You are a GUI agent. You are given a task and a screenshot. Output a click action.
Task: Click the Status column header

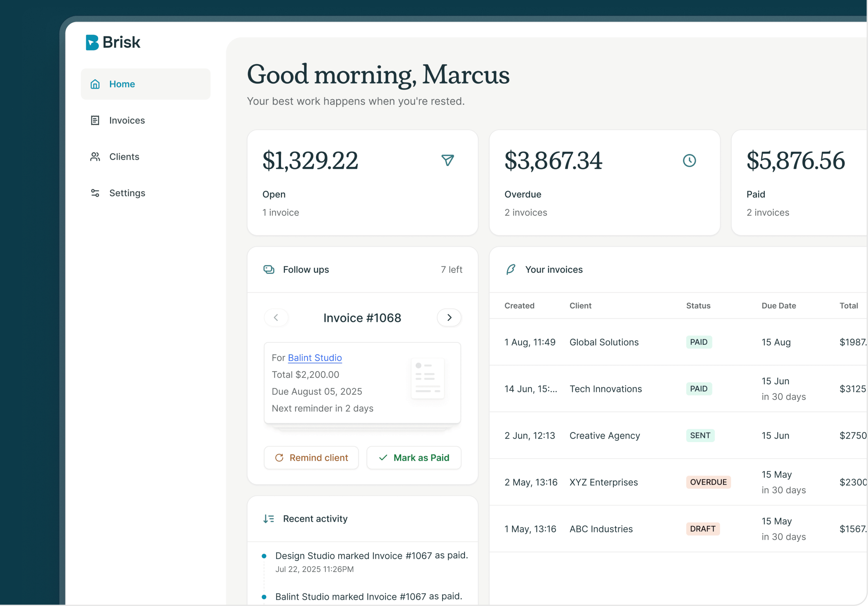(x=698, y=306)
